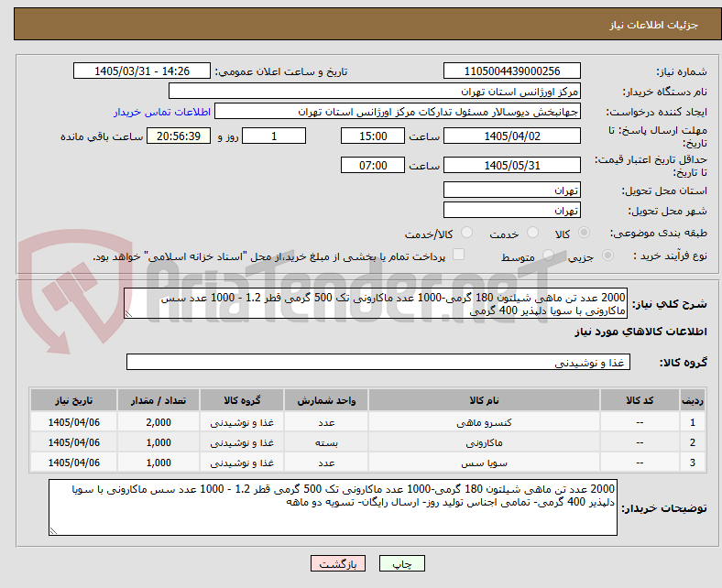Click the ردیف column header
722x588 pixels.
tap(693, 400)
